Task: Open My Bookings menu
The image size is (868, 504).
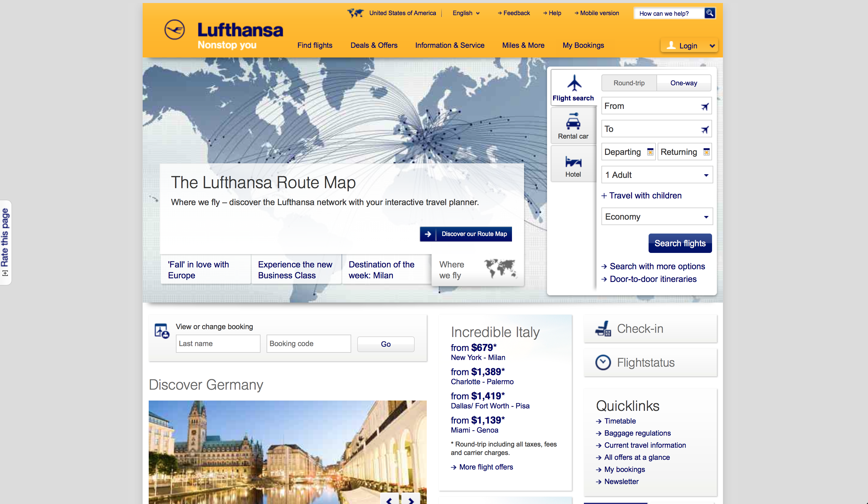Action: tap(583, 45)
